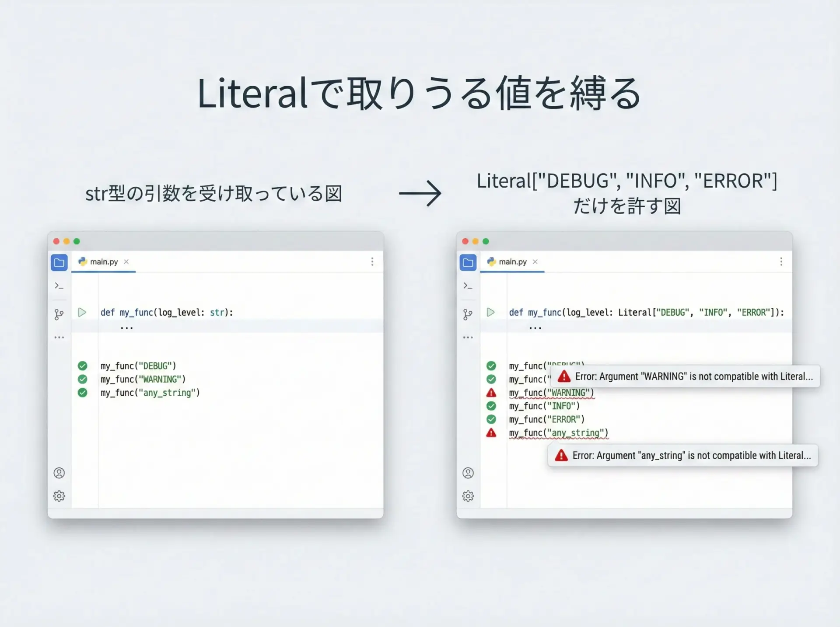Open vertical dots menu in right editor tab bar

tap(781, 261)
